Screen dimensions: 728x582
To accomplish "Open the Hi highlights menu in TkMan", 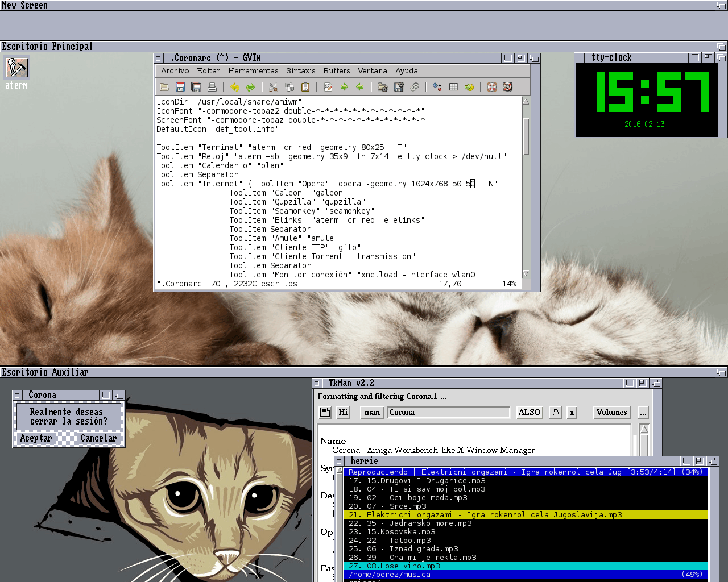I will [x=343, y=413].
